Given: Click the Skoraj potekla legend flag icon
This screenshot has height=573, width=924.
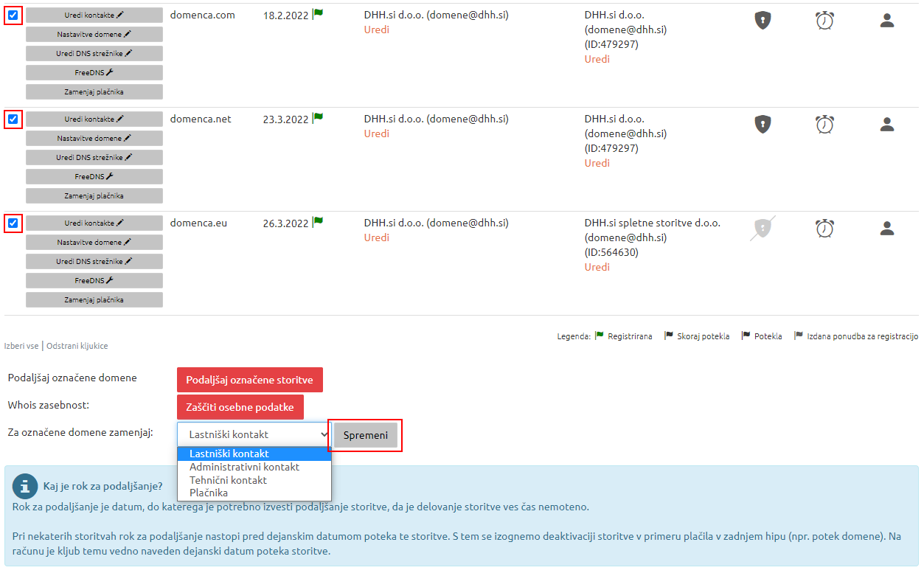Looking at the screenshot, I should 669,336.
